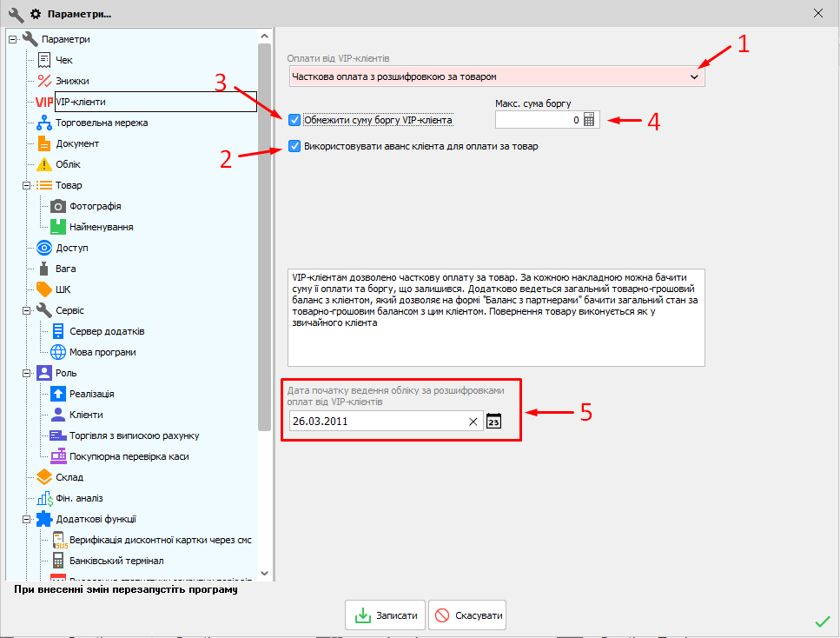Screen dimensions: 840x638
Task: Select the Фотографія camera icon in tree
Action: pos(58,206)
